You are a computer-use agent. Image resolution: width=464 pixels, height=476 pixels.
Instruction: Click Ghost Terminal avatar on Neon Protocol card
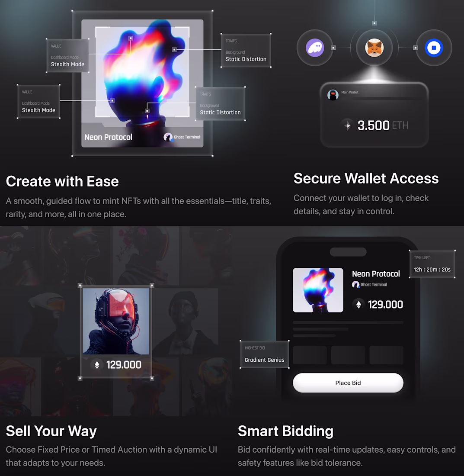(x=168, y=137)
